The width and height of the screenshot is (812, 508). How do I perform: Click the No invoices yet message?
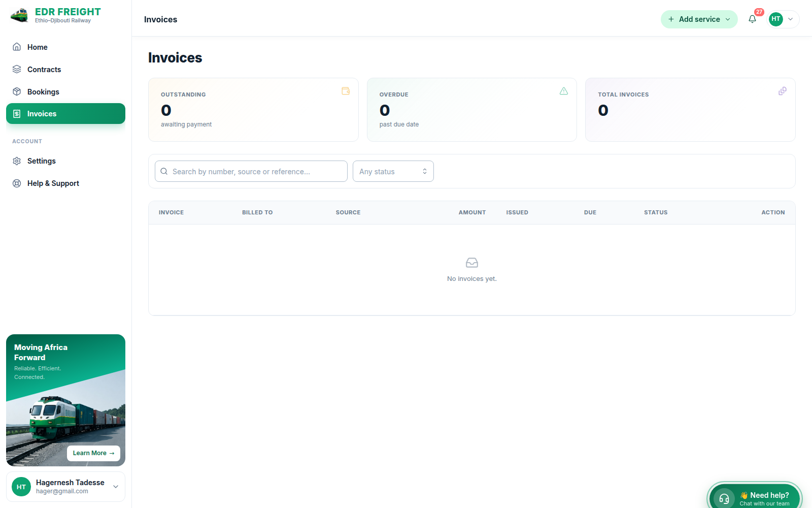[472, 279]
